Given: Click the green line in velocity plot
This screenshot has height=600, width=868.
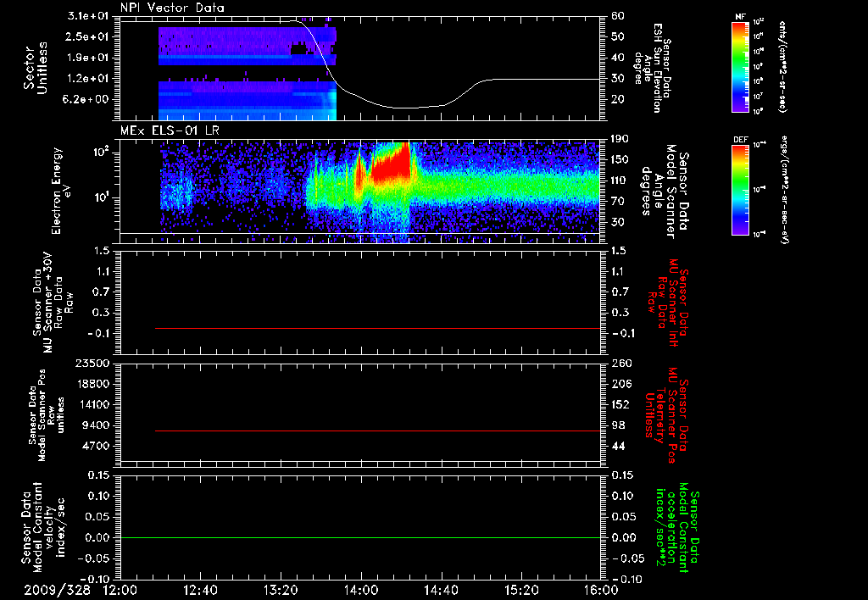Looking at the screenshot, I should [360, 537].
